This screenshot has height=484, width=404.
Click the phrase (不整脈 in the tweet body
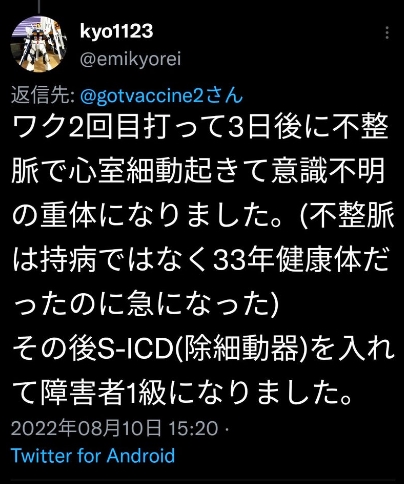(x=348, y=216)
